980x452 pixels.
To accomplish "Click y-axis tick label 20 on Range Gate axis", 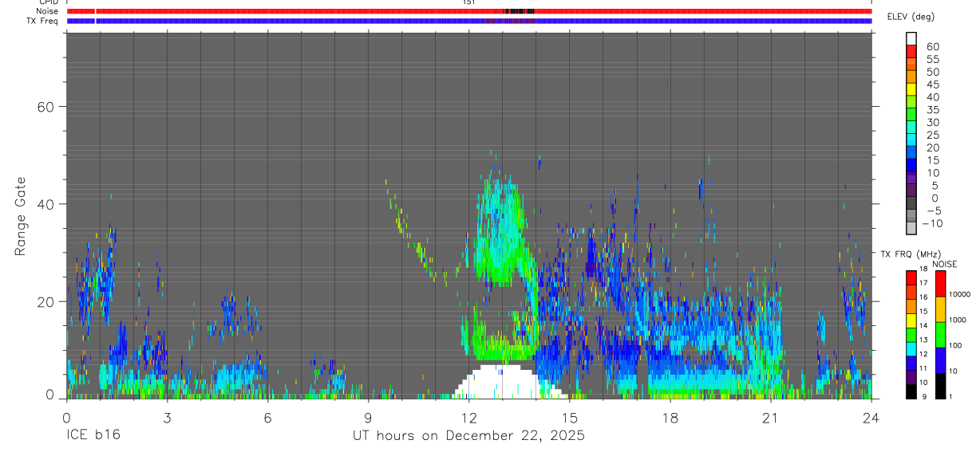I will pos(45,301).
